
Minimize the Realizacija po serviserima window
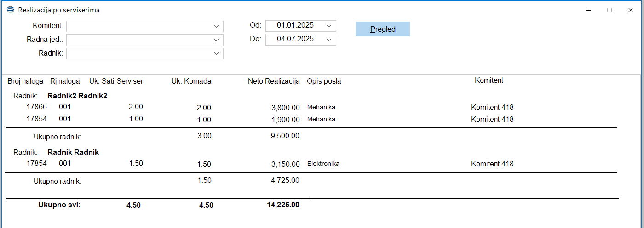click(x=588, y=10)
